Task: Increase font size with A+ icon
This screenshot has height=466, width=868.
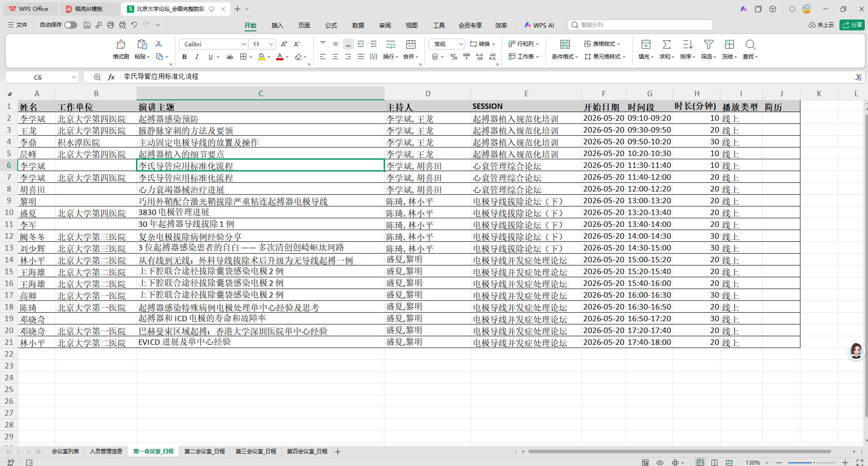Action: [284, 44]
